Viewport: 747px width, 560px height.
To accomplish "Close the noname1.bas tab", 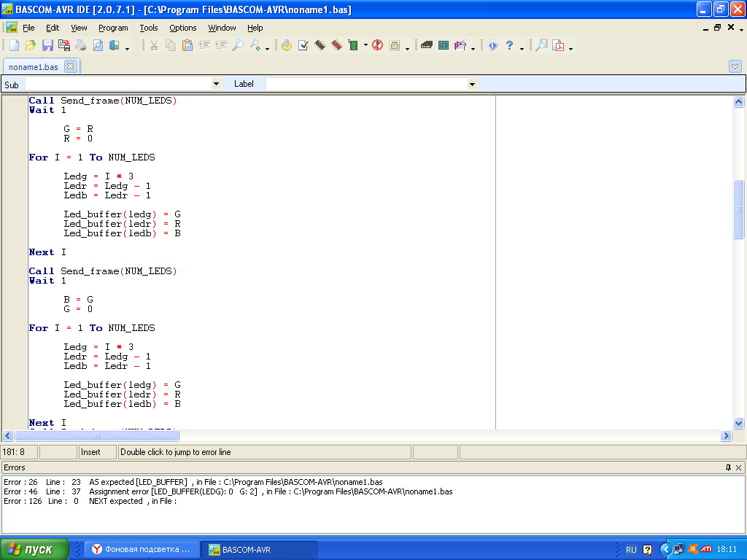I will tap(70, 66).
